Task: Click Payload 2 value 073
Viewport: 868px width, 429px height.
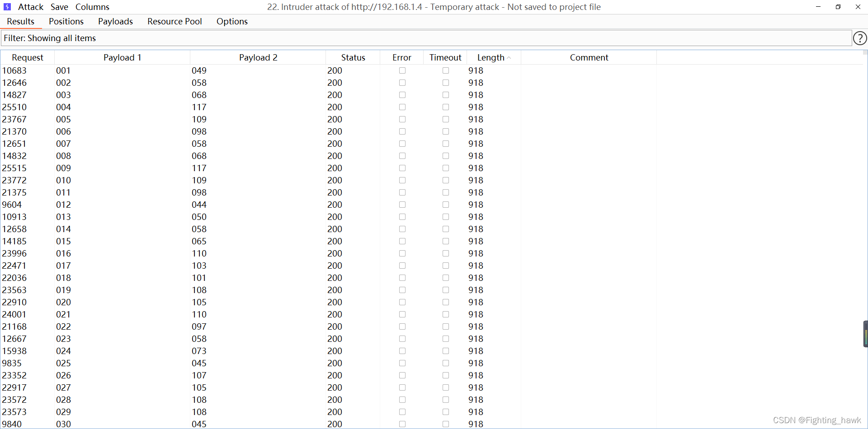Action: [x=199, y=351]
